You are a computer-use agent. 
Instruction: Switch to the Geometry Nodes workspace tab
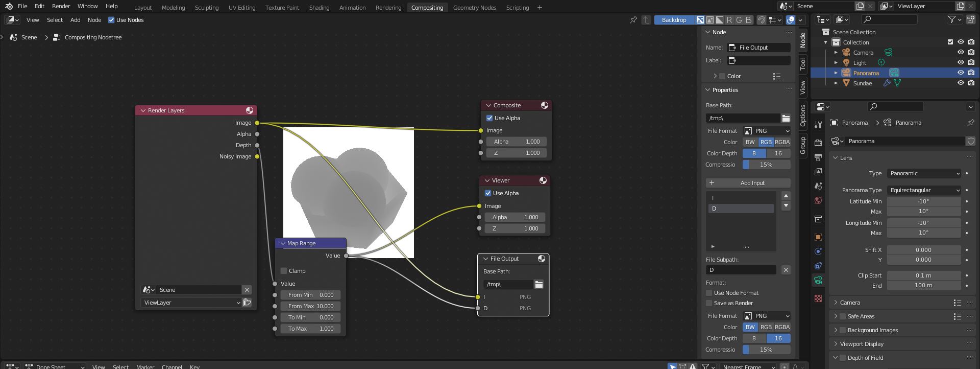pyautogui.click(x=475, y=8)
